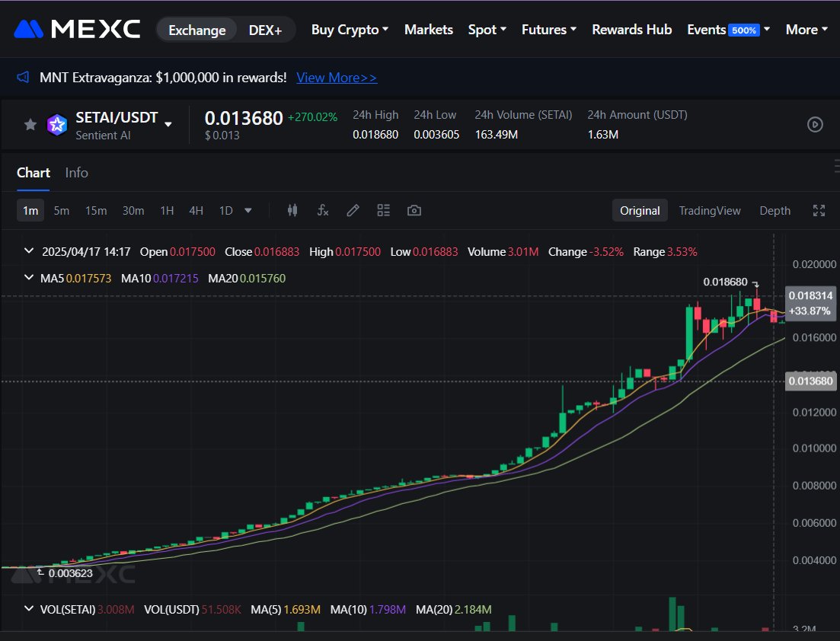
Task: Collapse the OHLC data row chevron
Action: click(29, 250)
